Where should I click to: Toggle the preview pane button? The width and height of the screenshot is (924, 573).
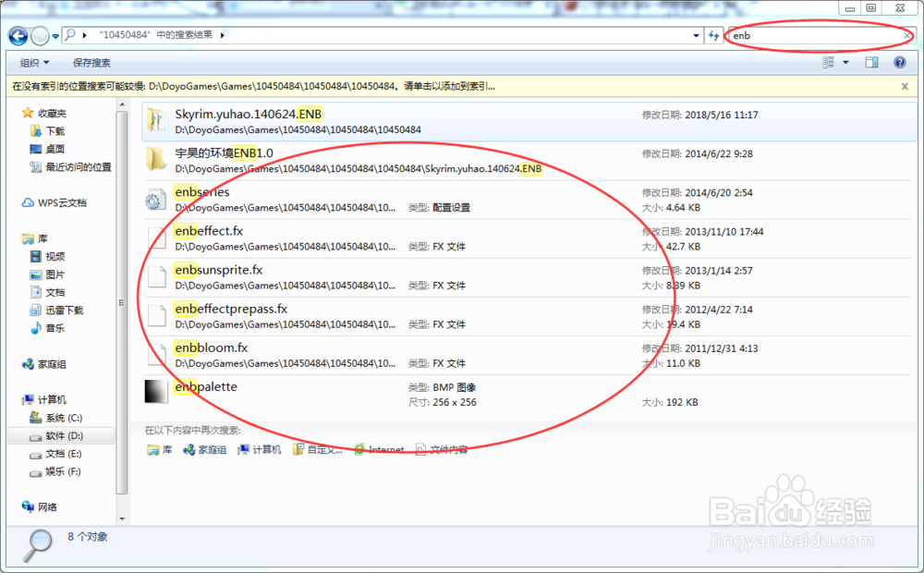[x=871, y=62]
